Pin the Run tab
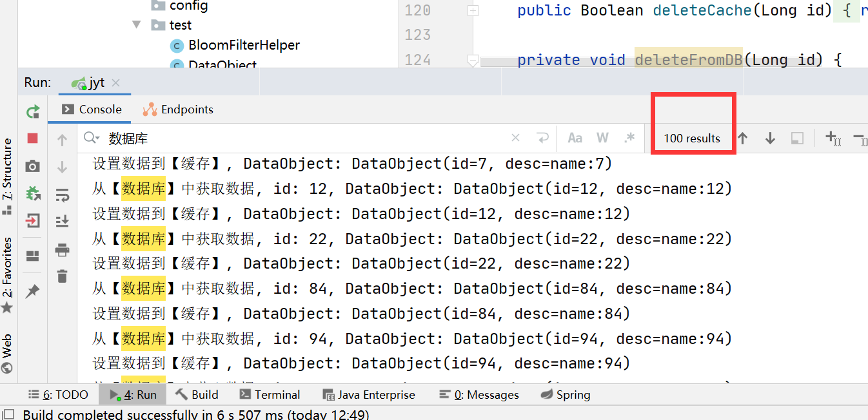Image resolution: width=868 pixels, height=420 pixels. coord(32,292)
